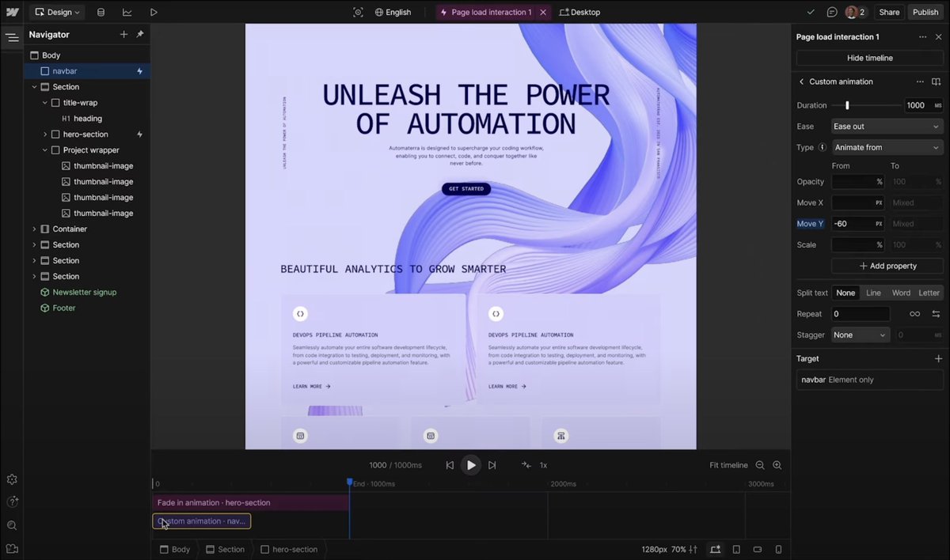Open the settings gear in left sidebar

(x=12, y=479)
